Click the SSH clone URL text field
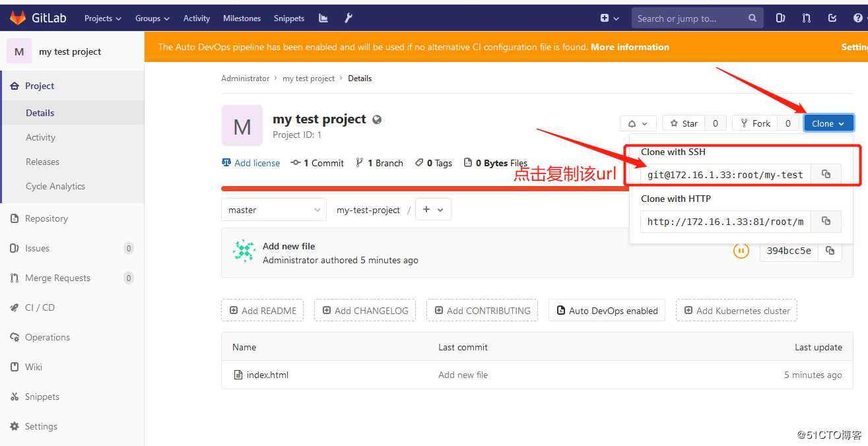This screenshot has width=868, height=446. pyautogui.click(x=725, y=174)
